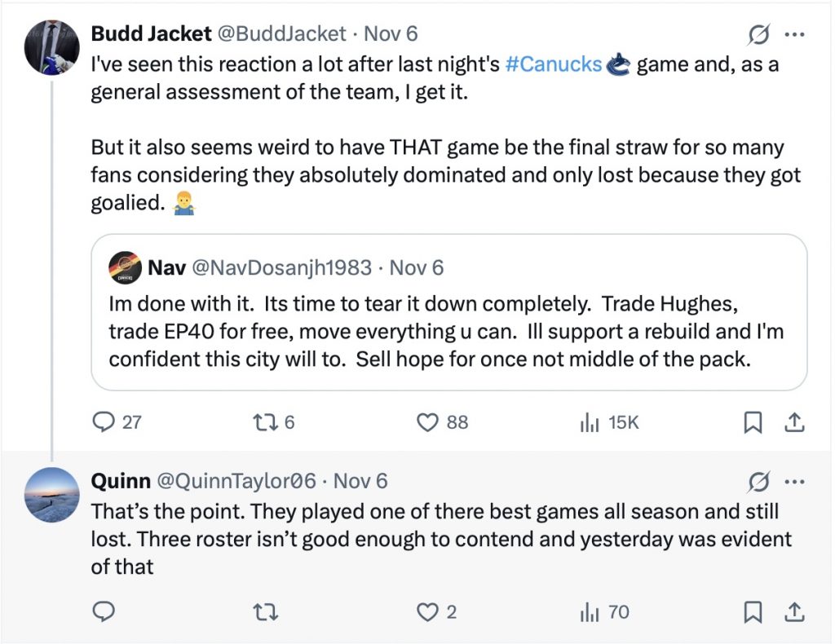Screen dimensions: 835x644
Task: Open the #Canucks hashtag link
Action: pyautogui.click(x=554, y=64)
